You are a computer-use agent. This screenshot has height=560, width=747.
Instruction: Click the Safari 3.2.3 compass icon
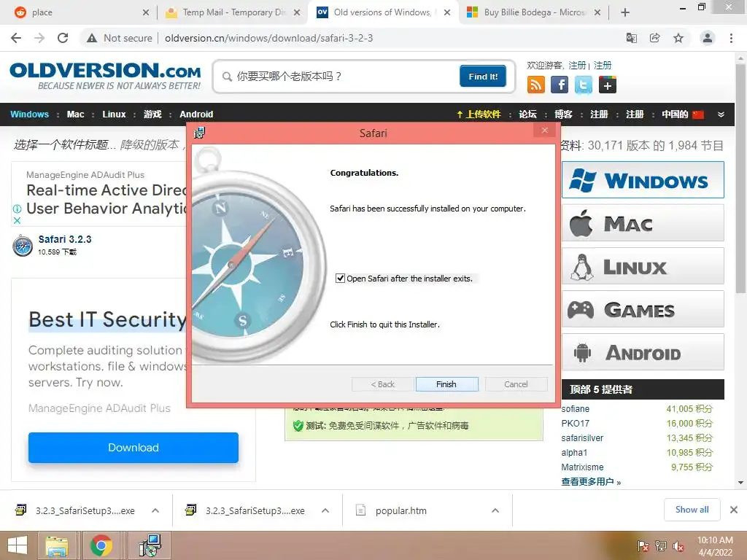coord(23,245)
